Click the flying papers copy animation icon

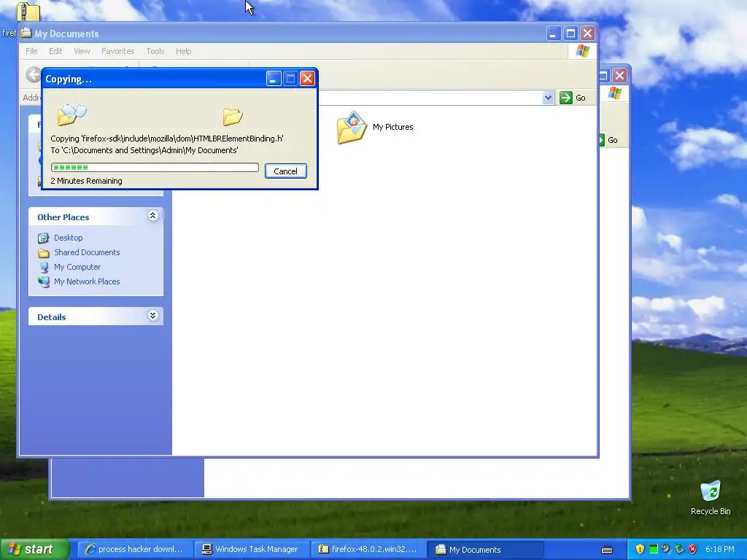[x=72, y=114]
